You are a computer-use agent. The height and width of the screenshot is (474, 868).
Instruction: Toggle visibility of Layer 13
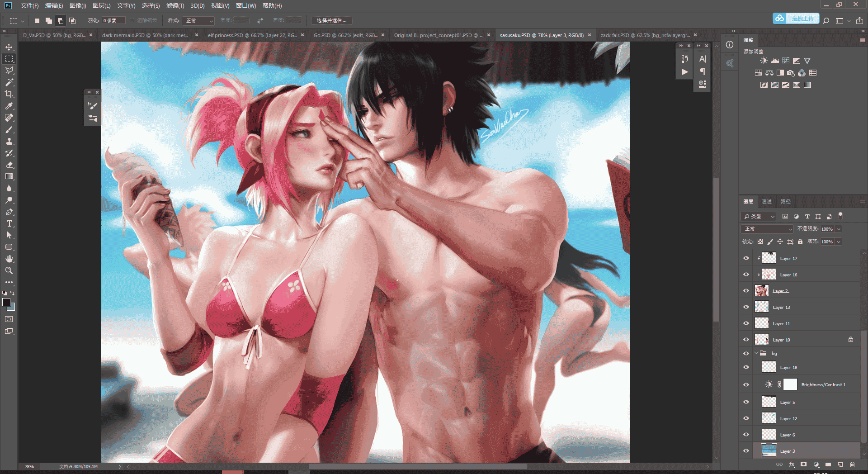click(746, 307)
